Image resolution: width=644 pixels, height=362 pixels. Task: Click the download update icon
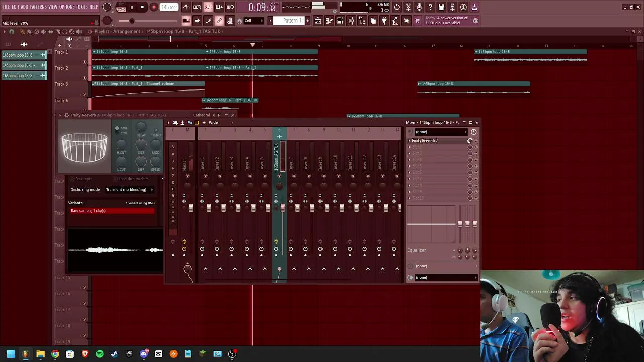pyautogui.click(x=474, y=7)
